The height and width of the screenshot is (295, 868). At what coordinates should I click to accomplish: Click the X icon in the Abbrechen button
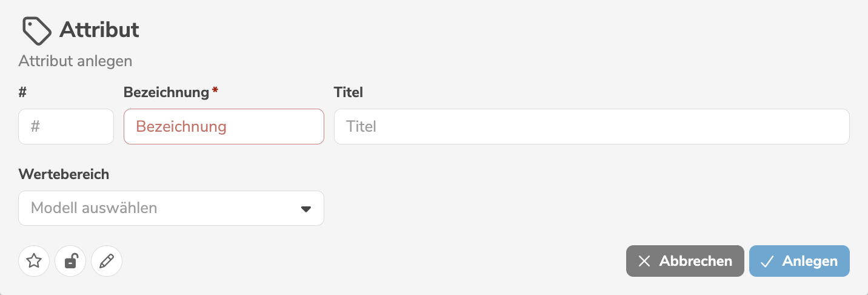coord(644,261)
